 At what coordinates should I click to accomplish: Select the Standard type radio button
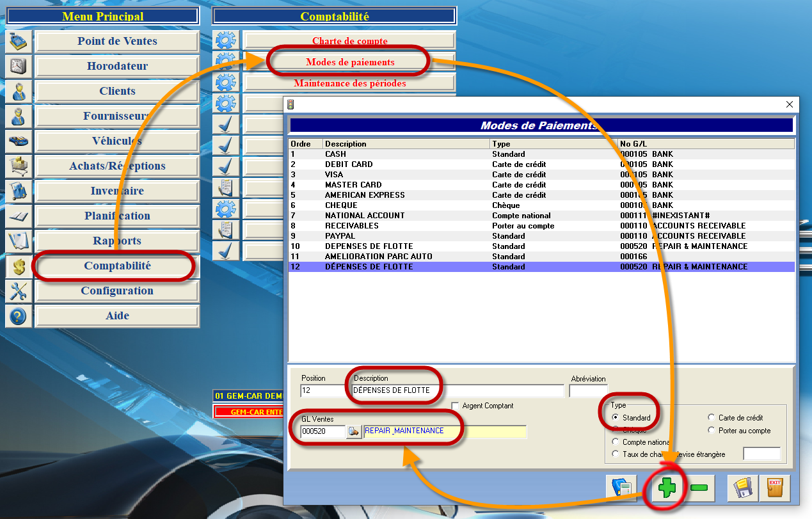click(x=616, y=418)
